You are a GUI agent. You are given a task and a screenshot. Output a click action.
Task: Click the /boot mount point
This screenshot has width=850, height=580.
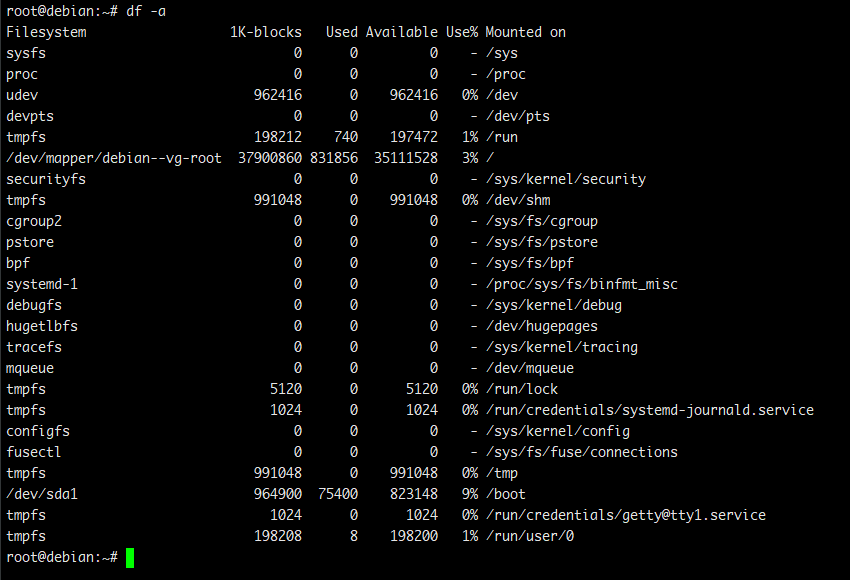506,494
